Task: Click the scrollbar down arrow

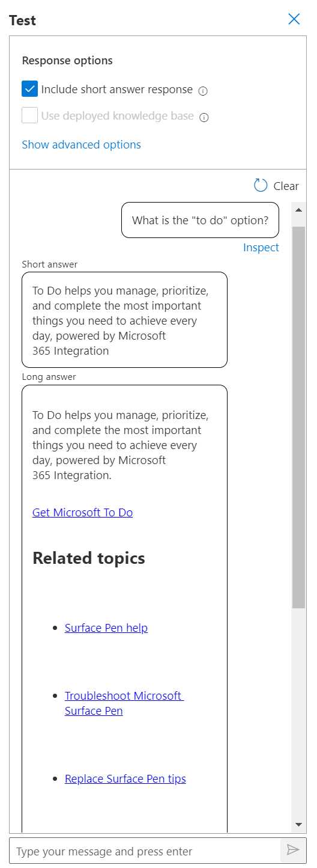Action: click(x=298, y=824)
